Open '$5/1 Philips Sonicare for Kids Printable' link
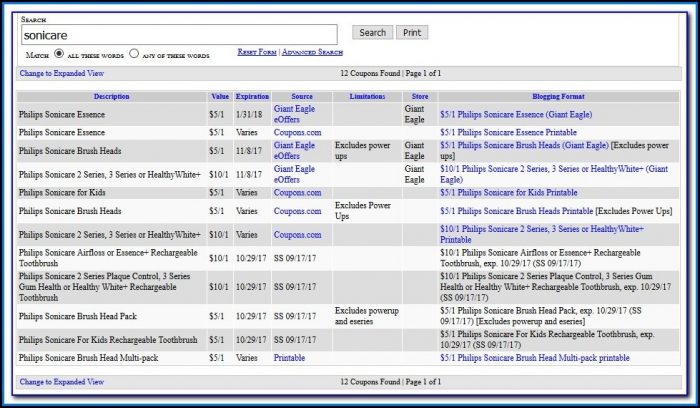This screenshot has height=408, width=700. pyautogui.click(x=508, y=193)
